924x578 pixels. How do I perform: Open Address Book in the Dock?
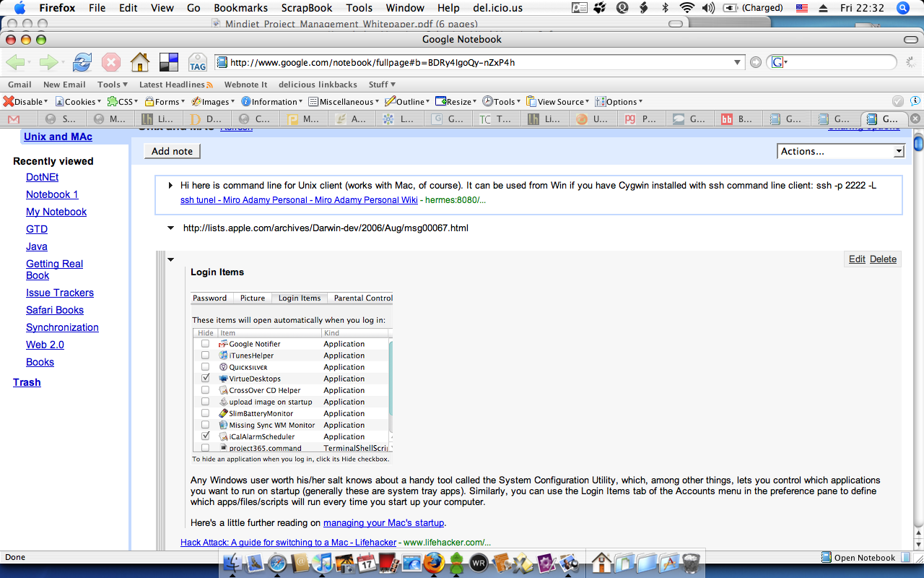[300, 563]
